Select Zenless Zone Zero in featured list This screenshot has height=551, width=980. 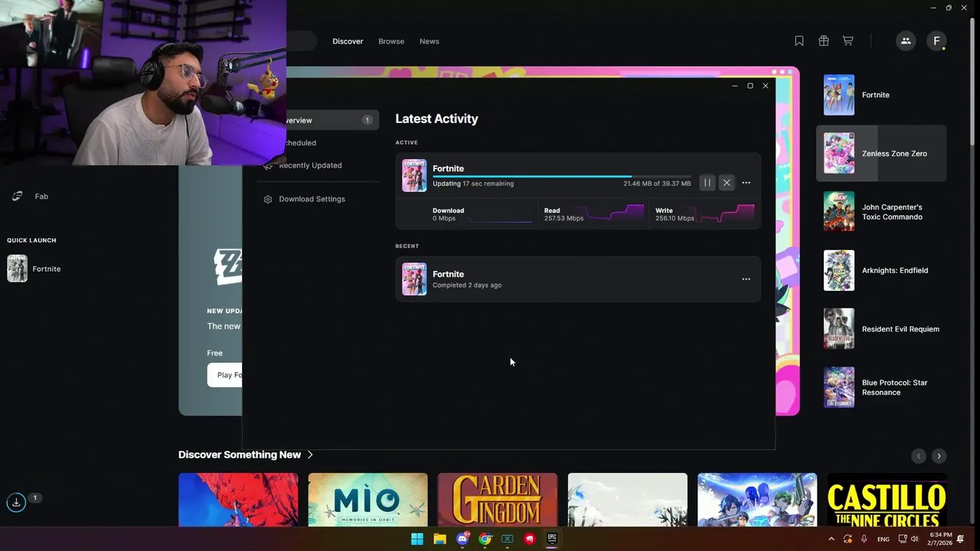tap(881, 153)
